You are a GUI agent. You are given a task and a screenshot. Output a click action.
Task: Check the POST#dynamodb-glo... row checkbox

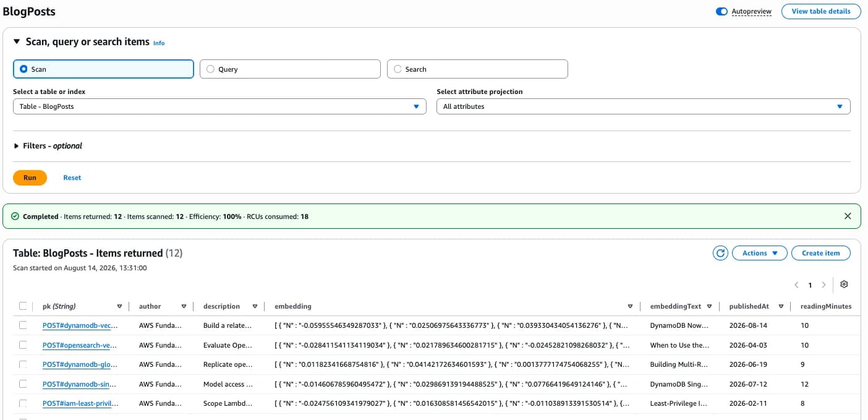coord(23,364)
